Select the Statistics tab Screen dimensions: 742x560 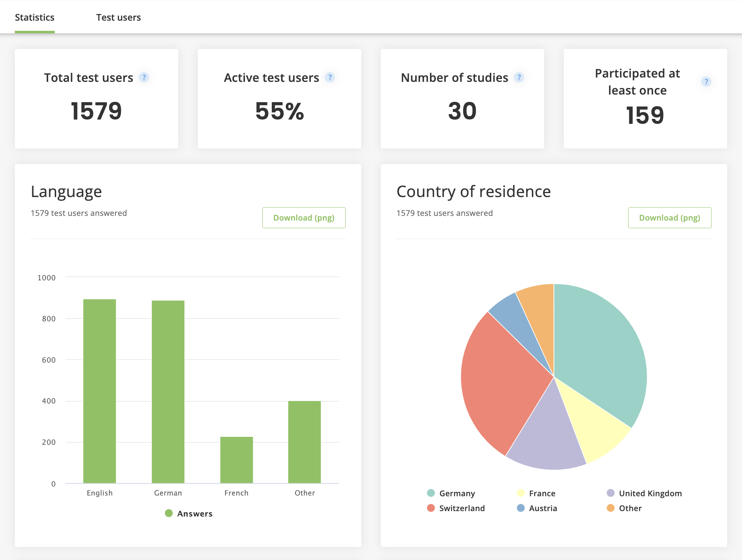coord(35,17)
